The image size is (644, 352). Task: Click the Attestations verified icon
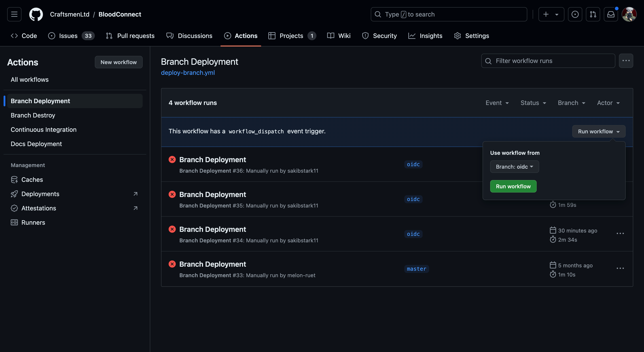click(14, 208)
